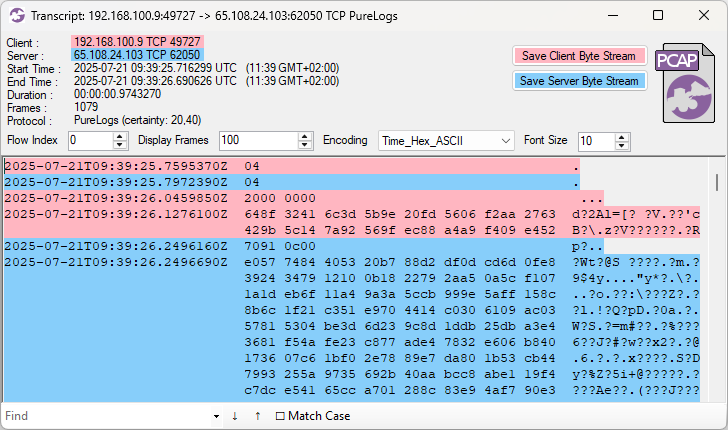The height and width of the screenshot is (430, 728).
Task: Click the app logo in title bar
Action: pos(17,15)
